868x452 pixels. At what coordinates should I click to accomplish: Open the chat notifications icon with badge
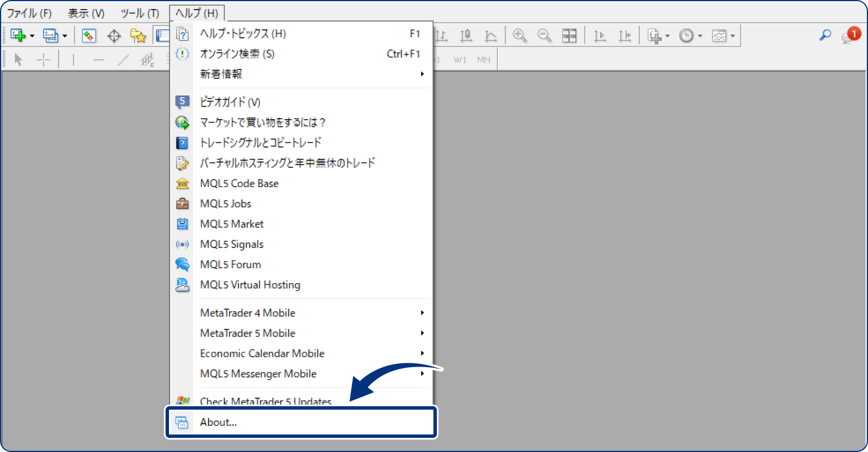[850, 35]
